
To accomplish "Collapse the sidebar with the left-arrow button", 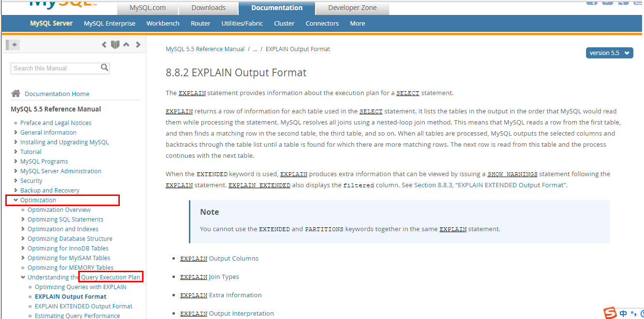I will [13, 45].
